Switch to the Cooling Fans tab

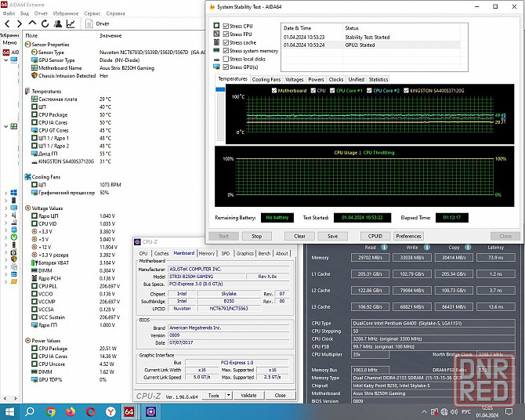tap(266, 79)
